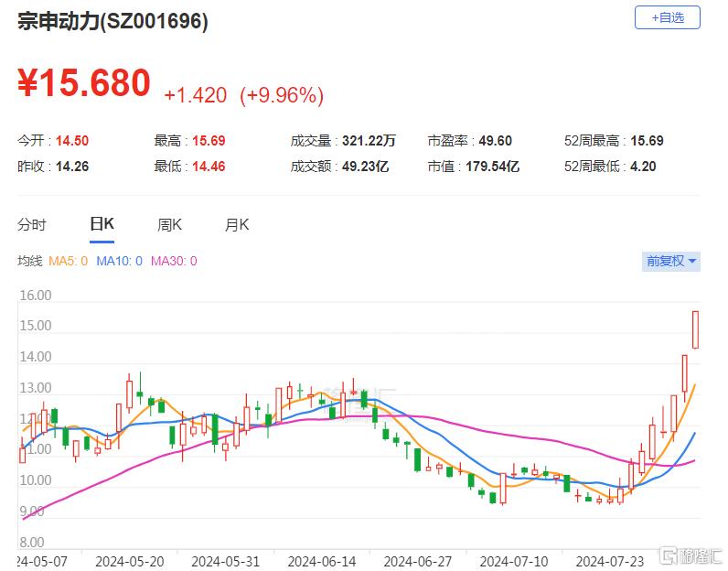Click the 2024-05-20 date axis label
The height and width of the screenshot is (571, 728).
tap(130, 562)
